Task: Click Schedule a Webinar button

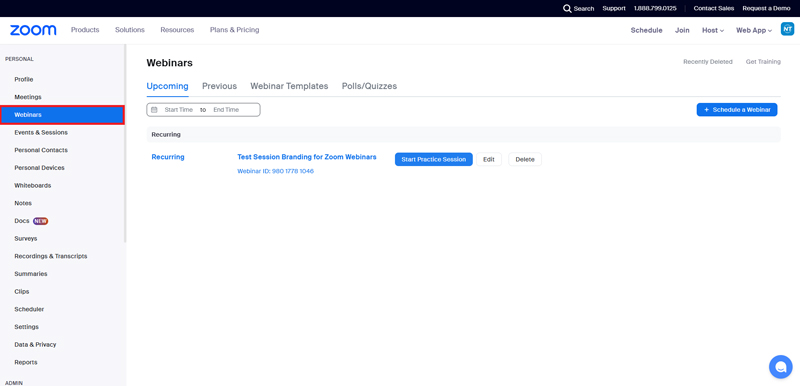Action: pos(737,110)
